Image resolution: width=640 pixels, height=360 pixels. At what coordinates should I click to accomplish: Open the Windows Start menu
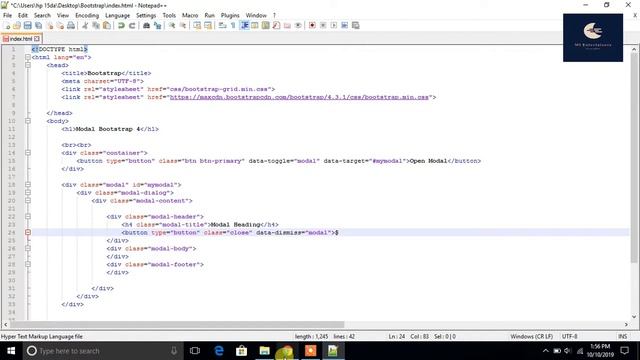click(x=11, y=351)
